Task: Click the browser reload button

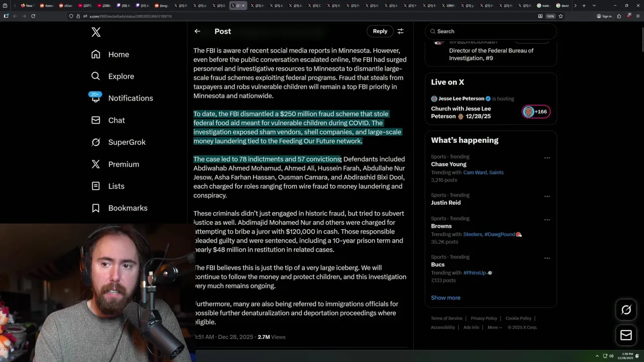Action: [x=33, y=16]
